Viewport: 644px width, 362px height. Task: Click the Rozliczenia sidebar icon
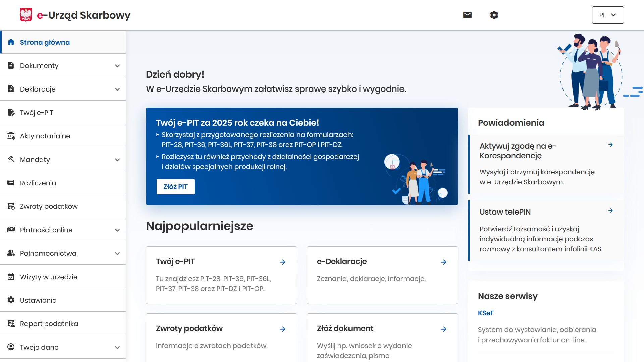[x=11, y=183]
